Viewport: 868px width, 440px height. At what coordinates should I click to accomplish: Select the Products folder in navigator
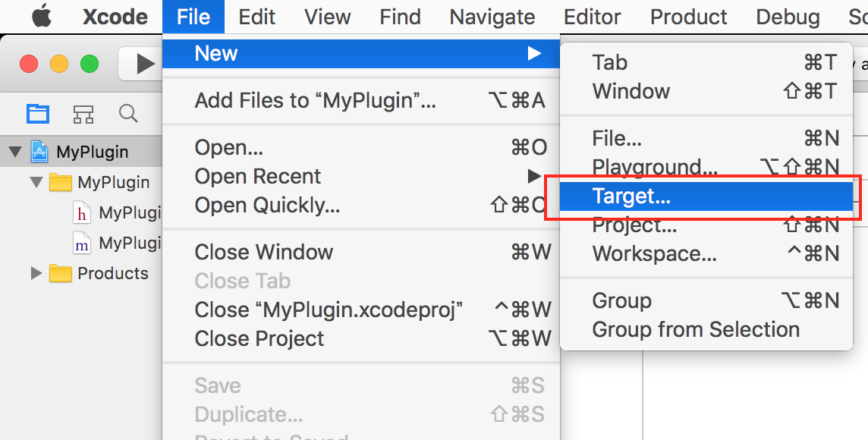point(112,273)
